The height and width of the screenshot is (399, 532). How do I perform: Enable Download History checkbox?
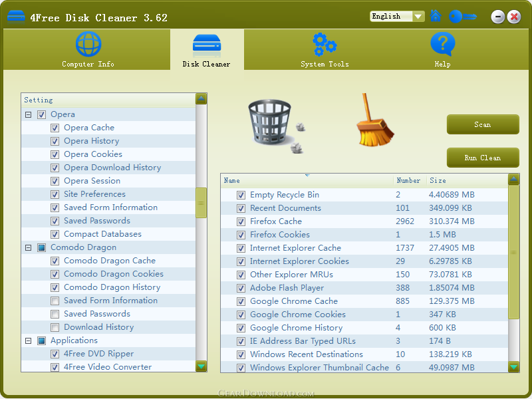(x=55, y=327)
